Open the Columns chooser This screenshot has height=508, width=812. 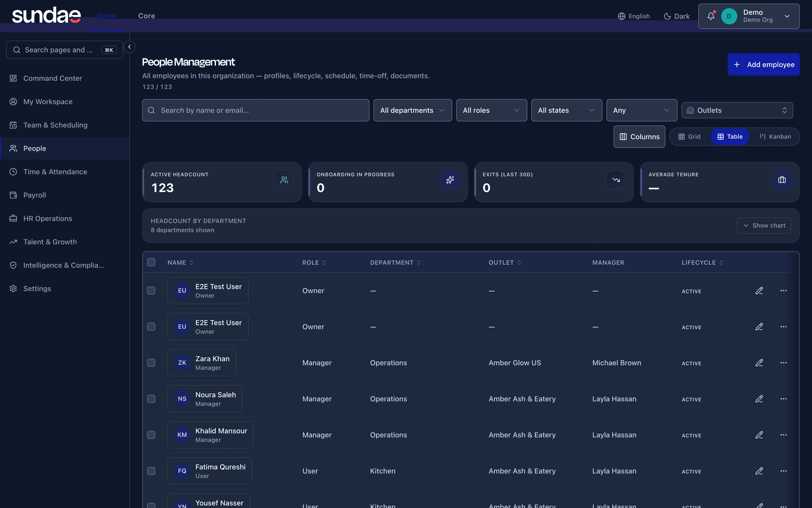pyautogui.click(x=639, y=137)
